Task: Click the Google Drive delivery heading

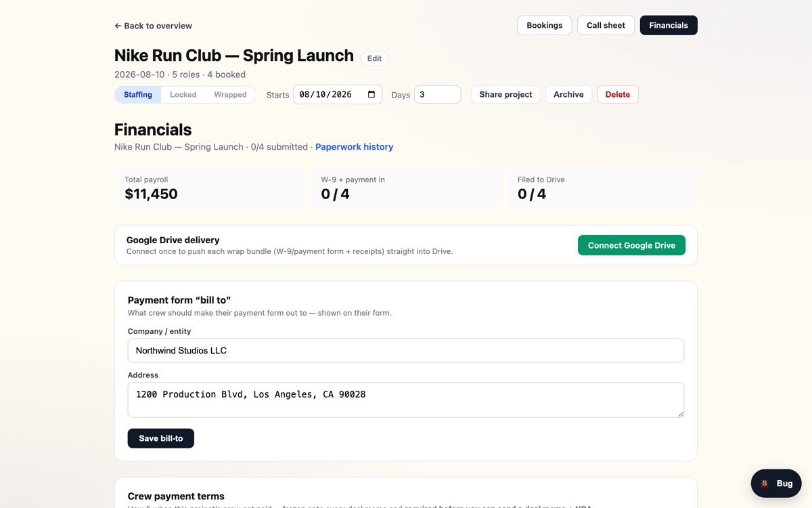Action: (173, 240)
